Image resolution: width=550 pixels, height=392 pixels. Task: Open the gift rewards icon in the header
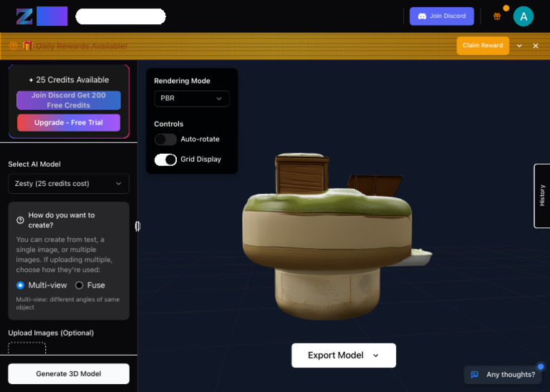tap(497, 16)
